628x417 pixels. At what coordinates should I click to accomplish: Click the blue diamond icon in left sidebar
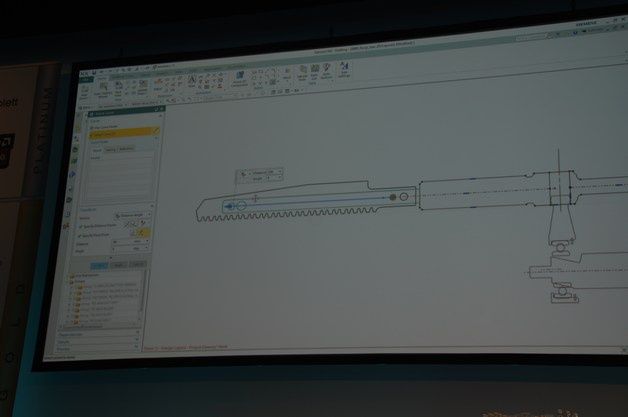click(72, 174)
